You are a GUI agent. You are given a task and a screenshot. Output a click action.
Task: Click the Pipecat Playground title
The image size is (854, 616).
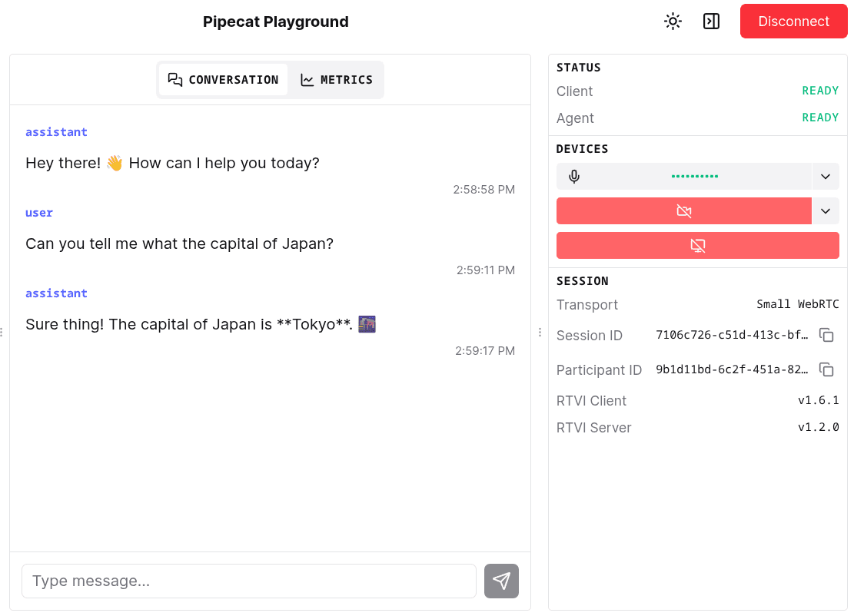[x=276, y=22]
